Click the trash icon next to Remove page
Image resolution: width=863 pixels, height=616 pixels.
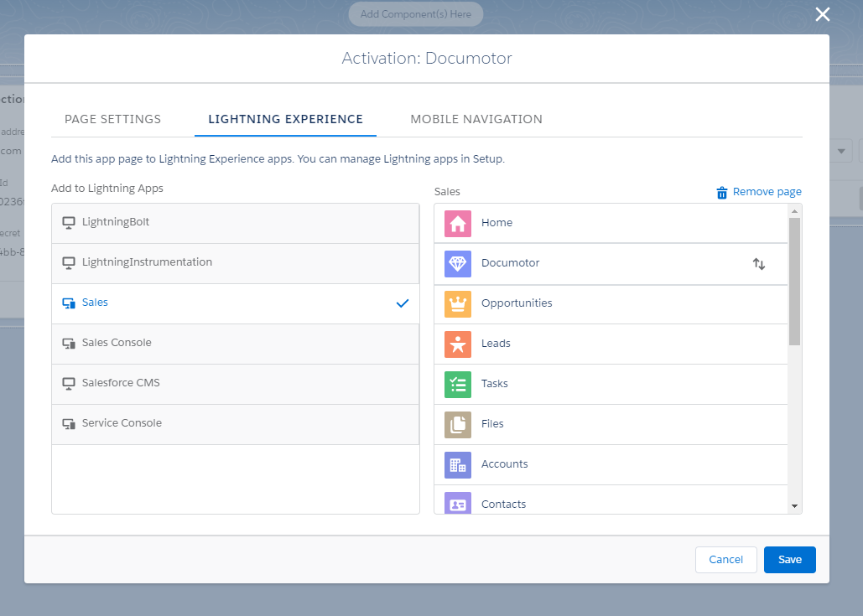point(722,192)
